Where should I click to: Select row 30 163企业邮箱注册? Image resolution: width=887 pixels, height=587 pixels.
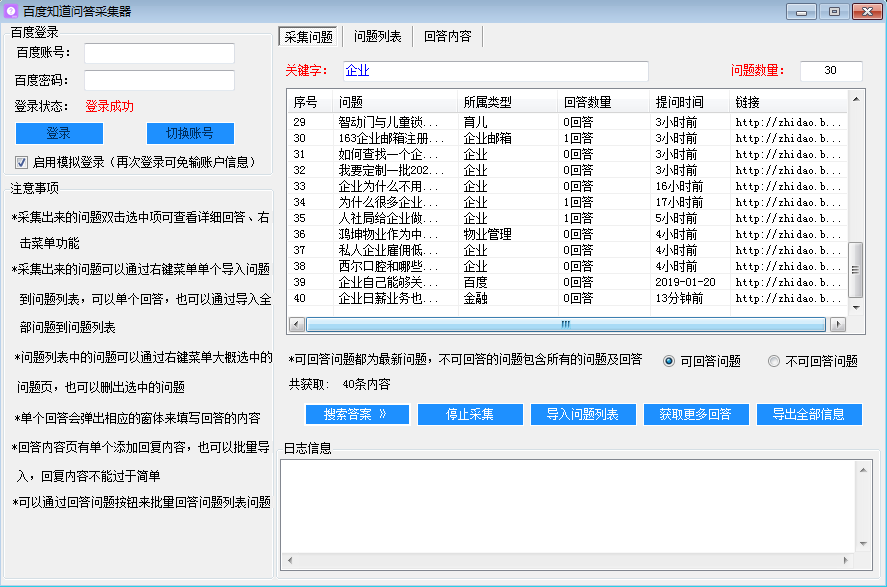point(567,138)
